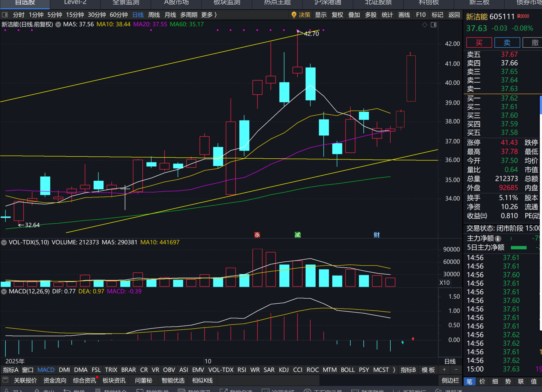Click the 减 marker below the candlesticks
Screen dimensions: 542x392
[298, 235]
